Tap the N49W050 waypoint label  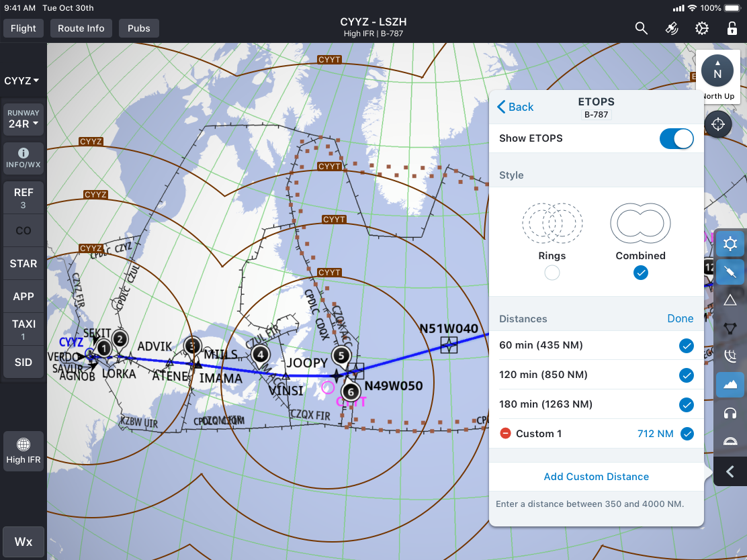394,385
